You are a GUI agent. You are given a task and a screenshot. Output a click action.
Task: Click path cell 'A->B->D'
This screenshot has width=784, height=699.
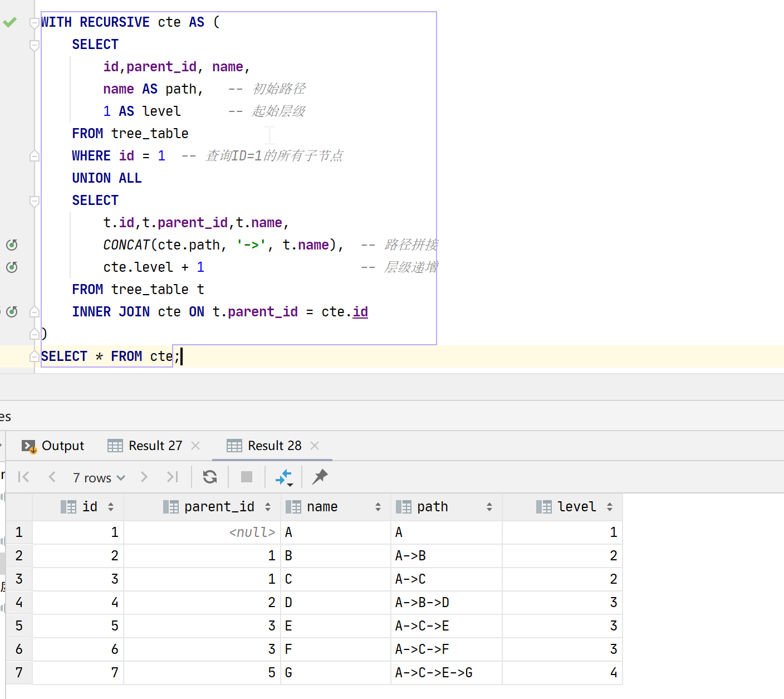click(x=447, y=603)
